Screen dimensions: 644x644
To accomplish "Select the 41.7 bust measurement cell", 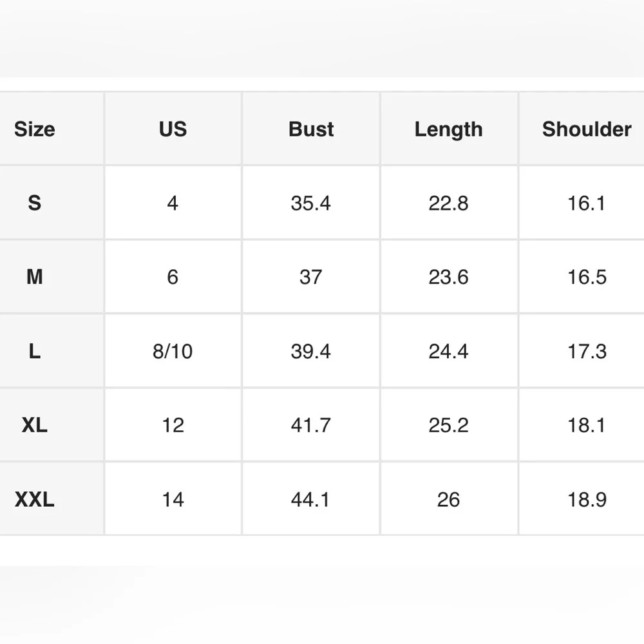I will click(311, 425).
